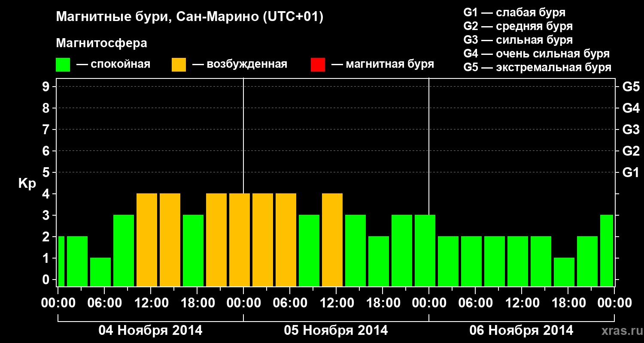Image resolution: width=644 pixels, height=343 pixels.
Task: Click the green 'спокойная' legend swatch
Action: 63,65
